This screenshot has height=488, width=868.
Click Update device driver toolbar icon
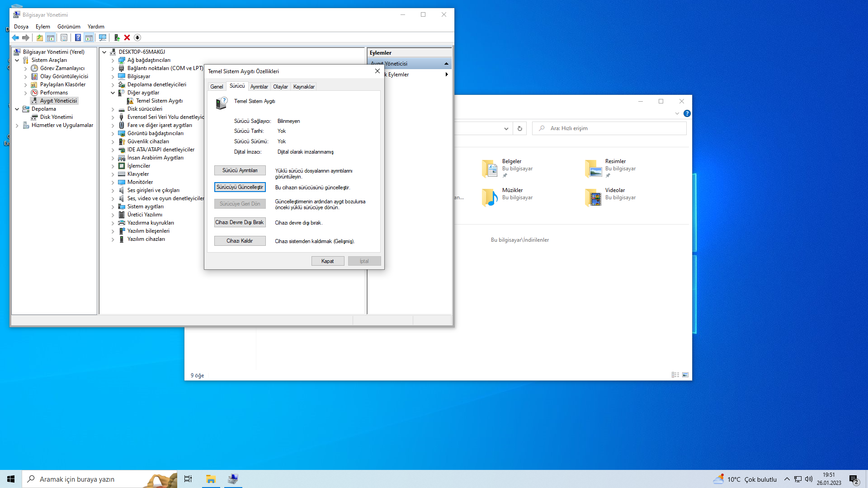(x=117, y=38)
